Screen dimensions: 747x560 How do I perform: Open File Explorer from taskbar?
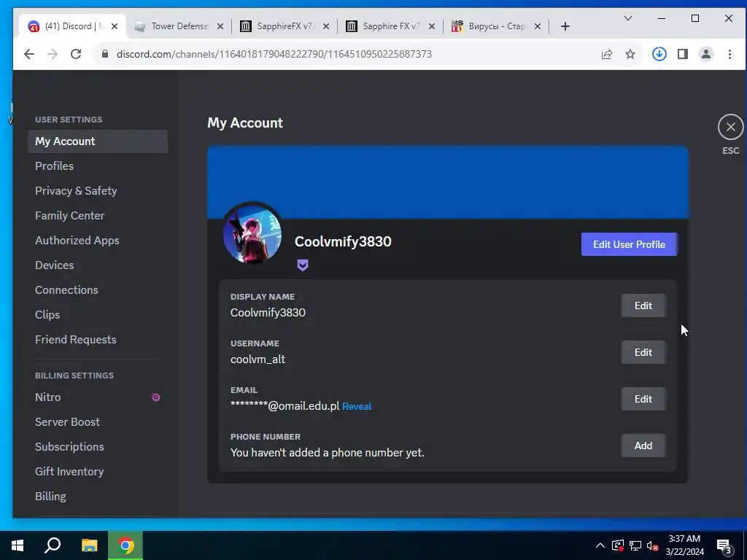pos(89,545)
